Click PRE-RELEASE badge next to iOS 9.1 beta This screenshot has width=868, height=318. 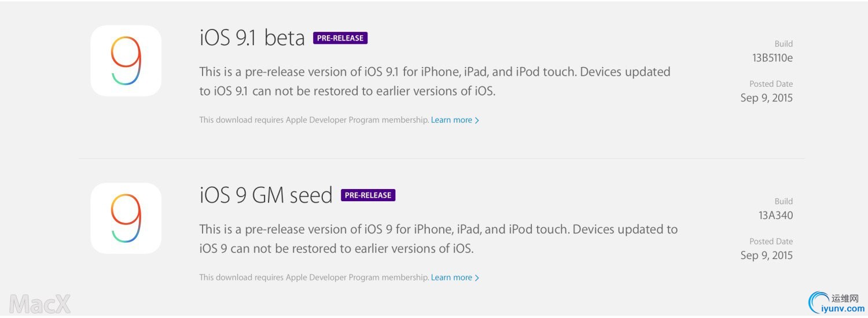(x=340, y=38)
